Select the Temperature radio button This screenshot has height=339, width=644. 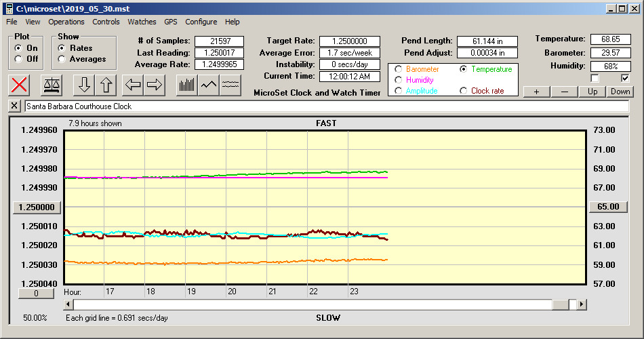(x=463, y=69)
